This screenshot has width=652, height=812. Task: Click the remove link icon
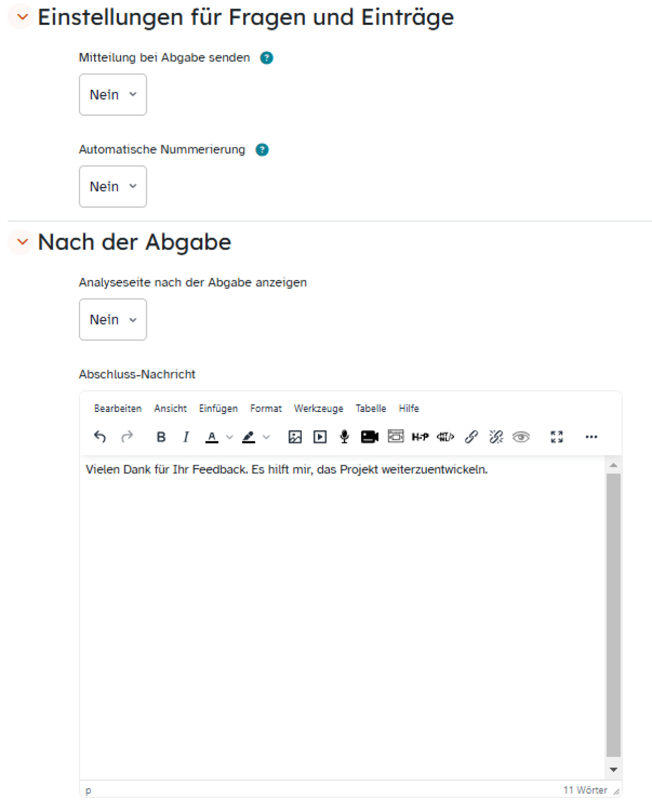click(496, 436)
